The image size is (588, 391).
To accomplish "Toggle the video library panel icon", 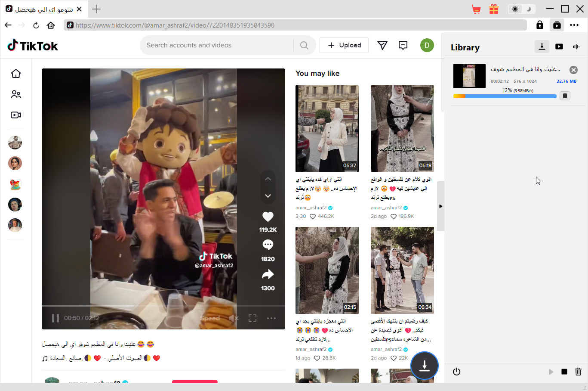I will pyautogui.click(x=557, y=25).
